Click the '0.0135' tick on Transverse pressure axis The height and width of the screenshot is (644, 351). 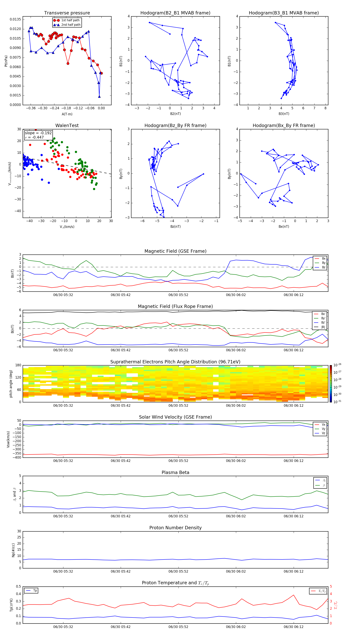click(15, 20)
